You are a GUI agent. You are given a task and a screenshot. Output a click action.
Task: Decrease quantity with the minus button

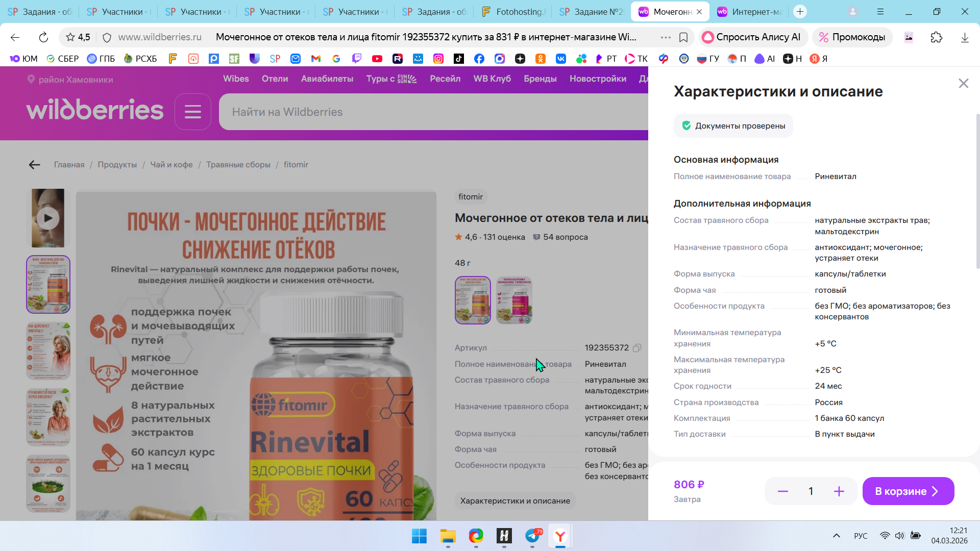tap(782, 491)
